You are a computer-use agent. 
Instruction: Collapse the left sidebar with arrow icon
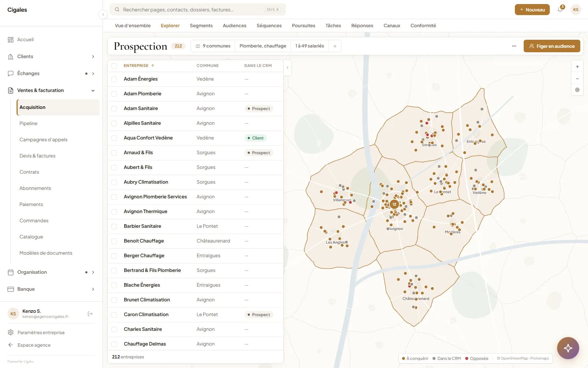[x=103, y=14]
